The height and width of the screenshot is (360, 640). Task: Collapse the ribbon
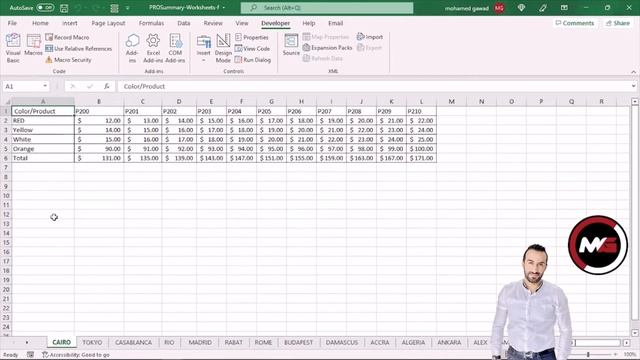pos(633,72)
